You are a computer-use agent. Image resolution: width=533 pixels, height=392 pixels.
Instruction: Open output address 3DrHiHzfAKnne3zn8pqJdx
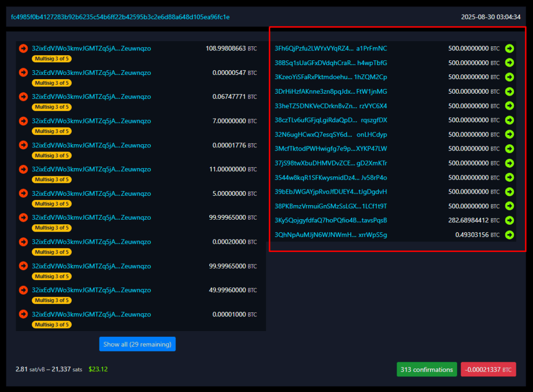331,92
